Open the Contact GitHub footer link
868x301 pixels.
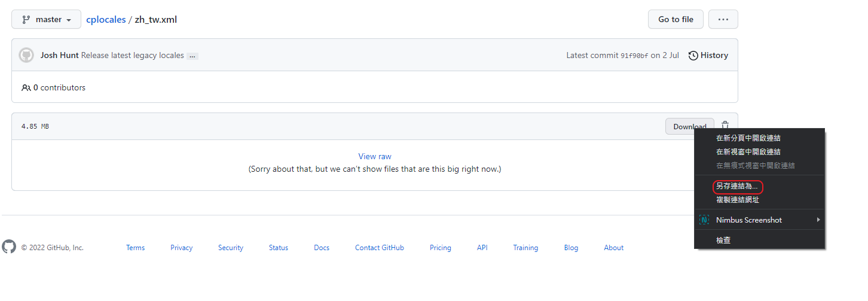(x=380, y=248)
